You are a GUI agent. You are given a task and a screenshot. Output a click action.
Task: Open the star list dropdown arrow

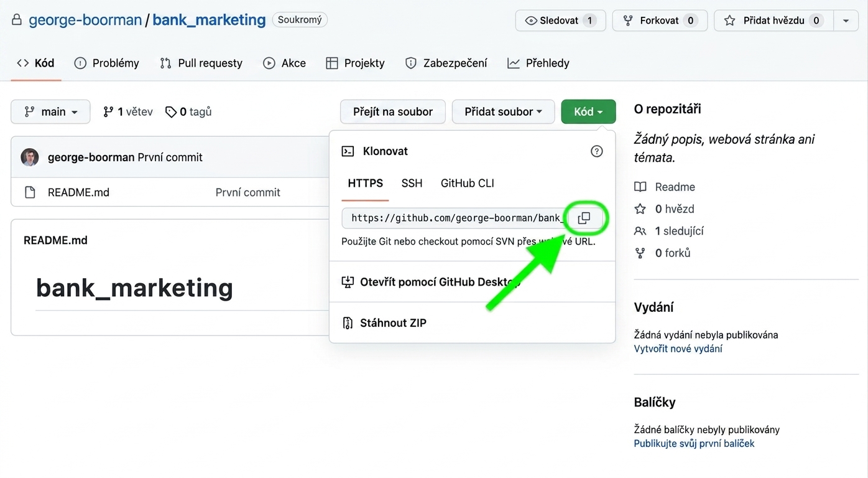846,21
